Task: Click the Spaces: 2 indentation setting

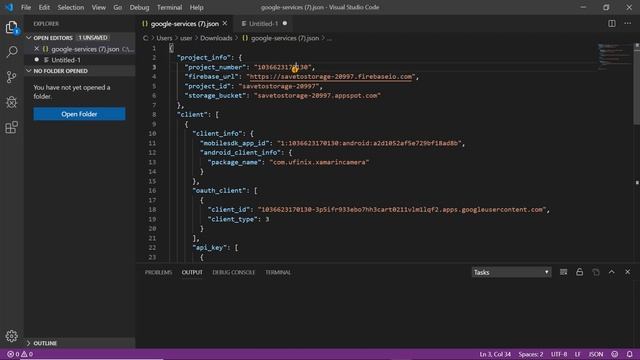Action: [x=531, y=354]
